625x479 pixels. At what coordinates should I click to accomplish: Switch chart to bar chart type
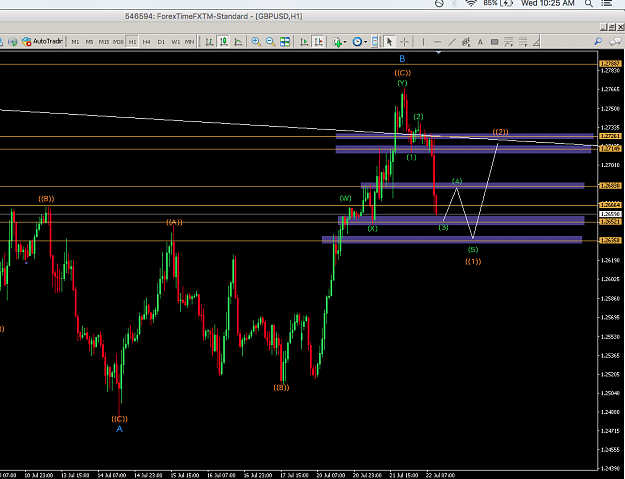(209, 41)
